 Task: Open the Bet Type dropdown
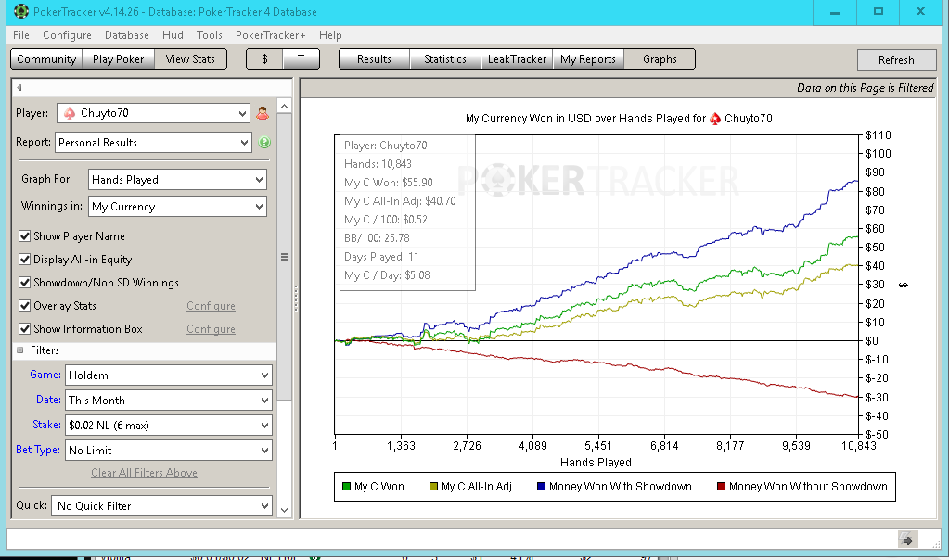point(169,451)
